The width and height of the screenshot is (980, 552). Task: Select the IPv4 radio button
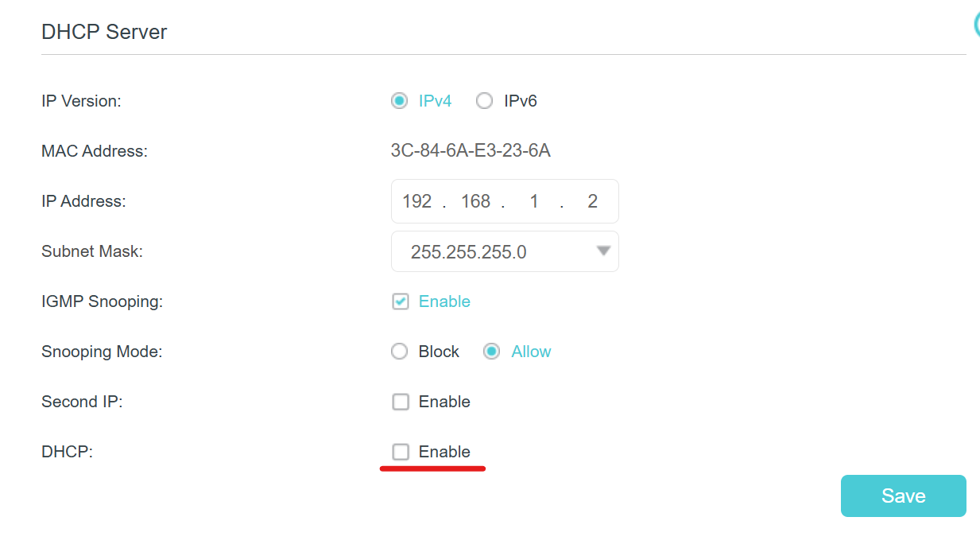pyautogui.click(x=400, y=101)
